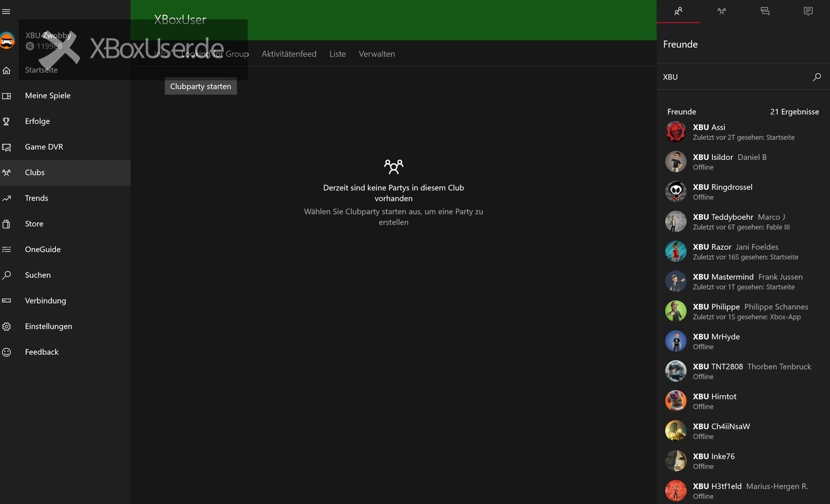
Task: Select friend name XBU Philippe
Action: pyautogui.click(x=716, y=307)
